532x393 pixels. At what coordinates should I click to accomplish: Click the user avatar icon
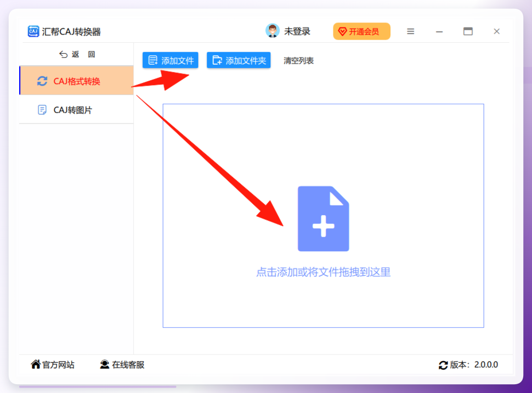point(273,31)
